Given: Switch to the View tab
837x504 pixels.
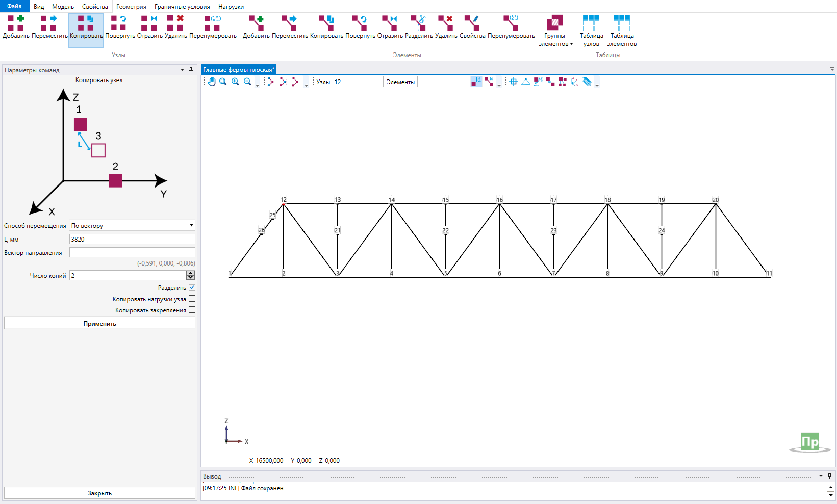Looking at the screenshot, I should (x=39, y=7).
